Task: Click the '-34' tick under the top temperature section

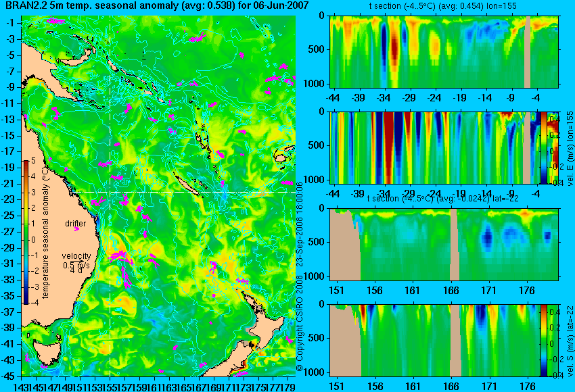Action: (x=384, y=98)
